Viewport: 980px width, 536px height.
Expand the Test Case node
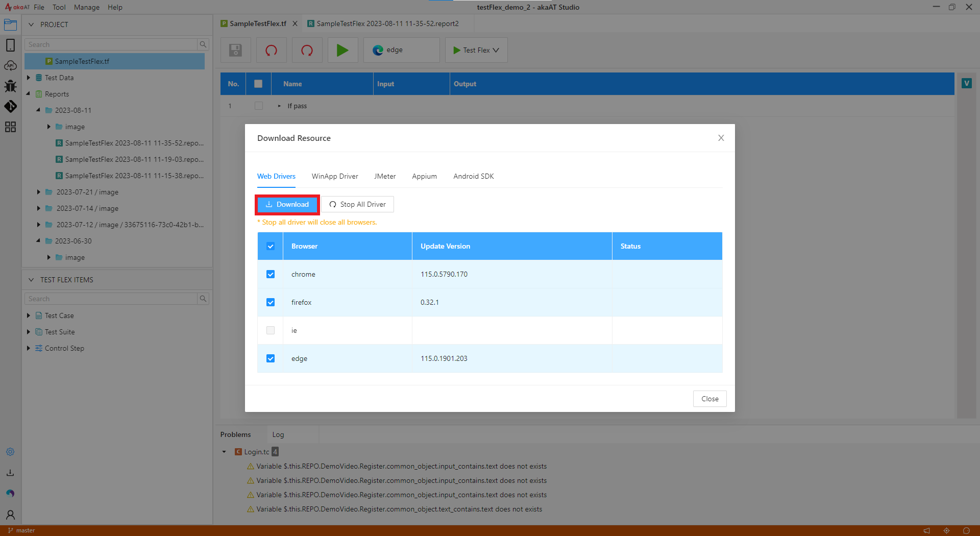(29, 315)
